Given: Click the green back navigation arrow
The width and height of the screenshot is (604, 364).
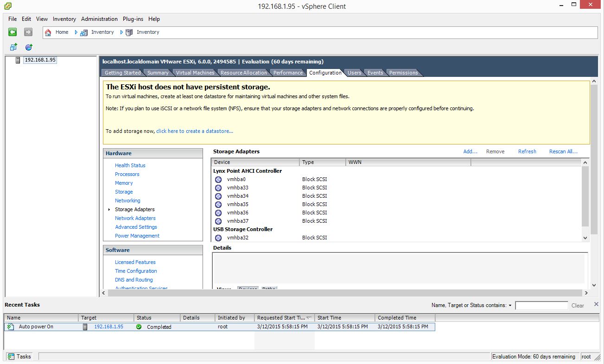Looking at the screenshot, I should click(x=13, y=32).
